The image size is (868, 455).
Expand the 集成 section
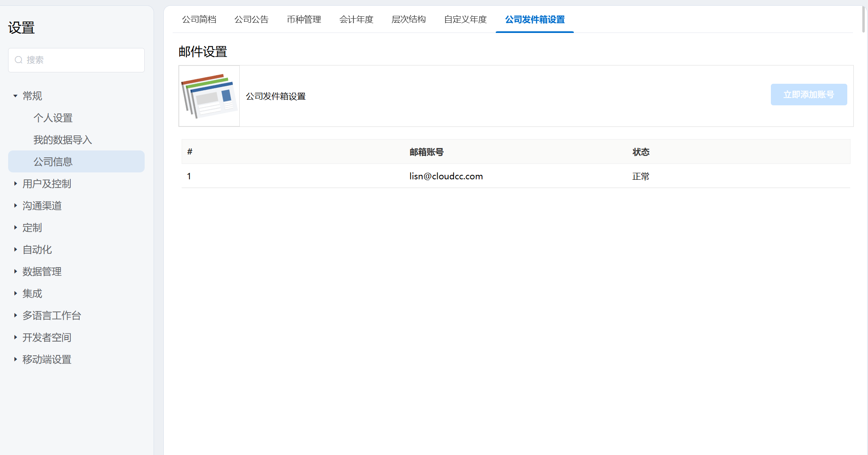32,294
